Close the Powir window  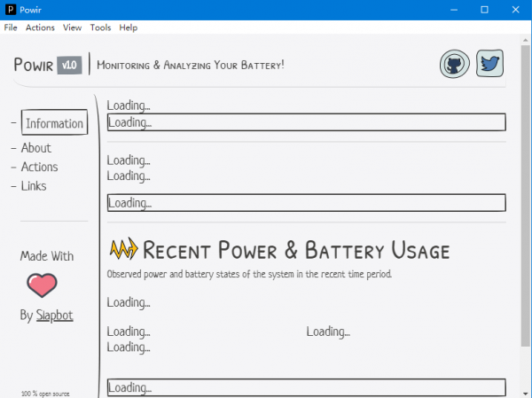pyautogui.click(x=517, y=9)
